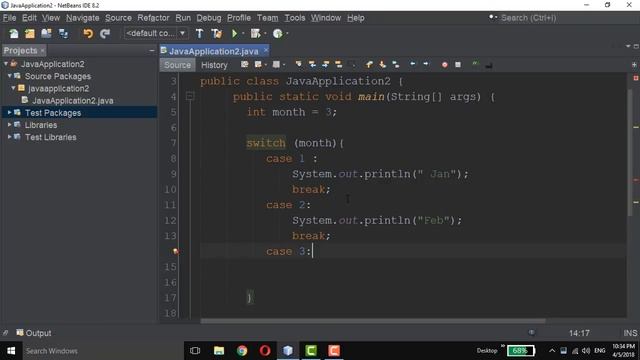Select JavaApplication2.java in project tree
This screenshot has height=360, width=640.
(x=73, y=100)
